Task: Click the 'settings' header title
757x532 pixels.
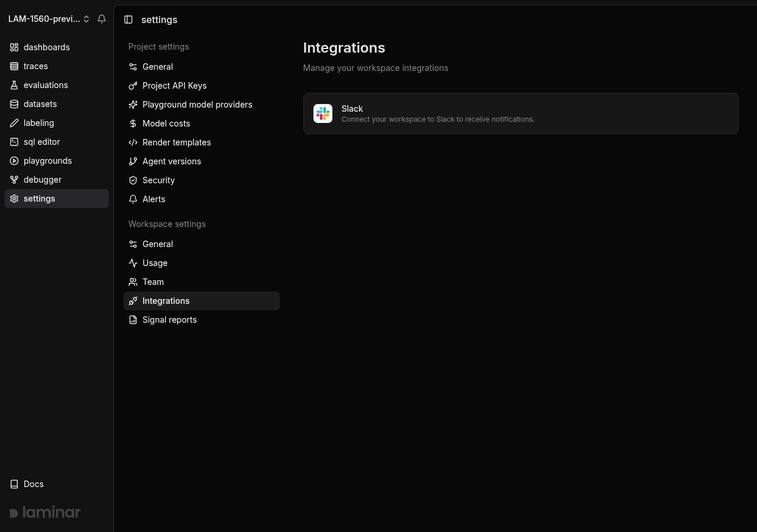Action: (159, 20)
